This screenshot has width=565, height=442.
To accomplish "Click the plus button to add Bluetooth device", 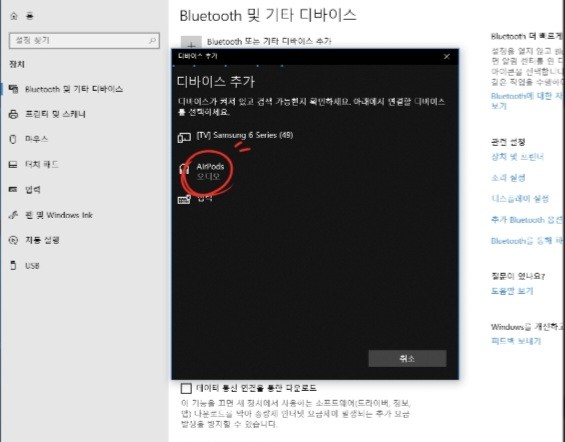I will [191, 42].
